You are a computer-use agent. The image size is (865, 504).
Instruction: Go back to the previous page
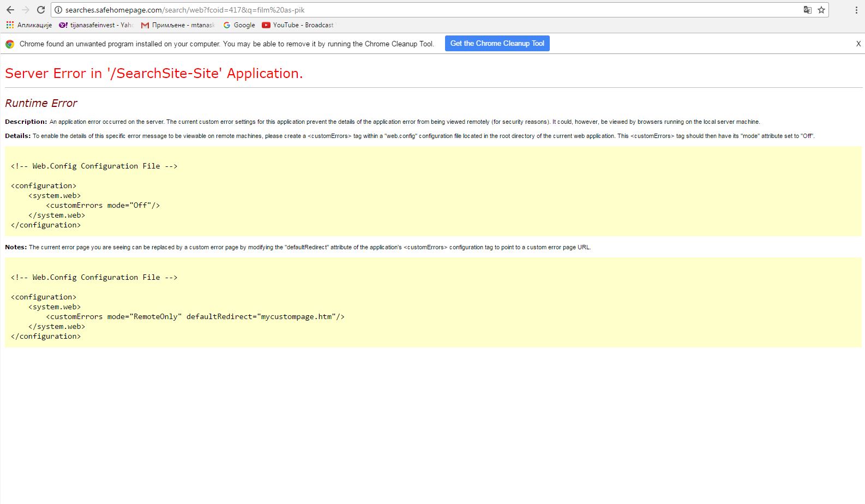[x=10, y=10]
